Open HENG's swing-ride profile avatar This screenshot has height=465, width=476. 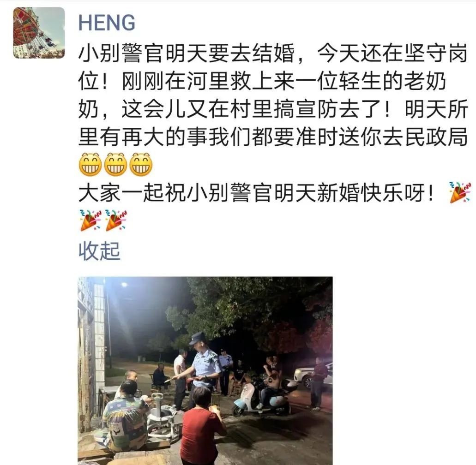[39, 33]
